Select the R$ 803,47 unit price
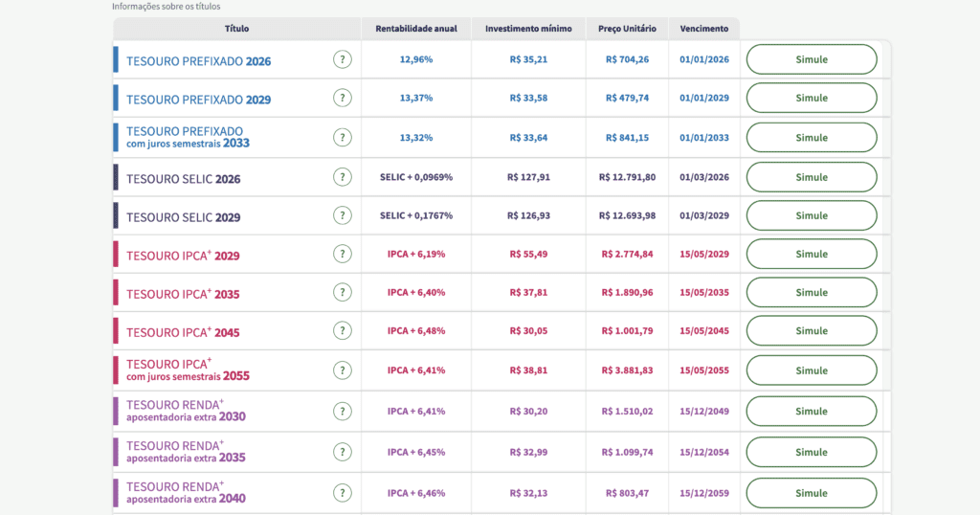The height and width of the screenshot is (515, 980). pos(628,493)
